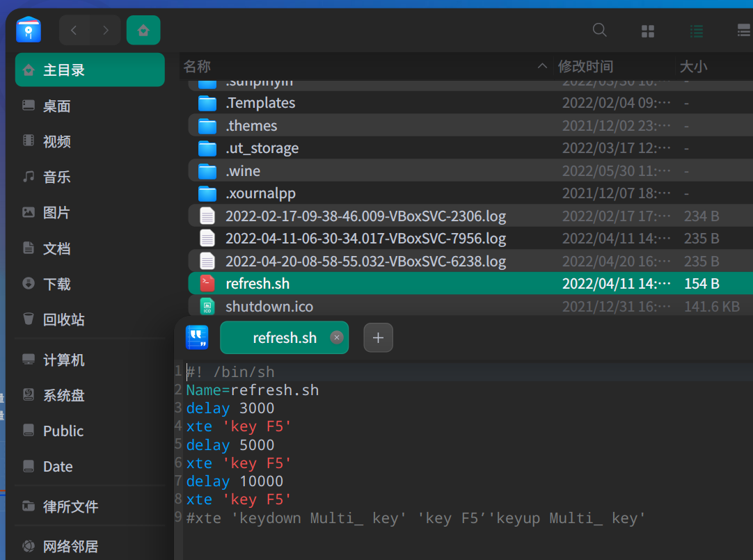Select the shutdown.ico file

click(x=269, y=307)
